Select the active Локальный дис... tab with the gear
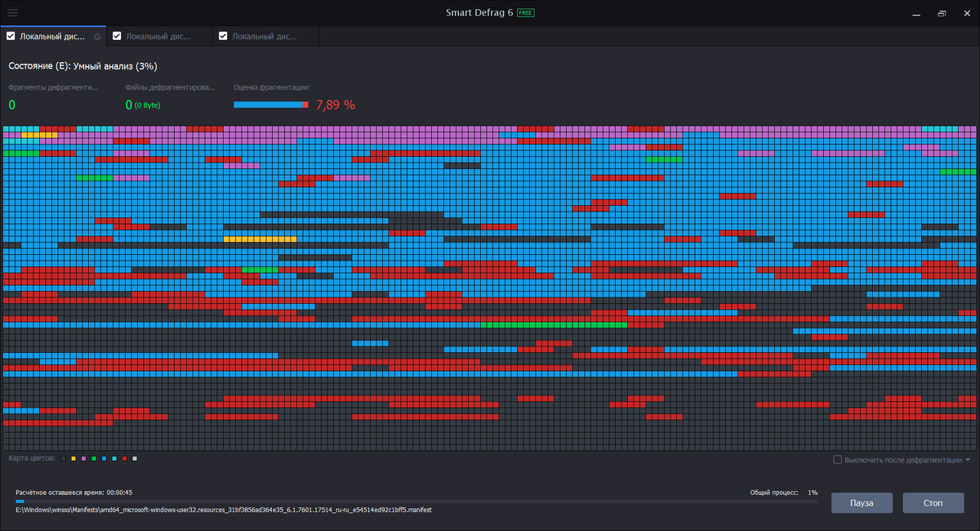The width and height of the screenshot is (980, 531). pos(53,36)
